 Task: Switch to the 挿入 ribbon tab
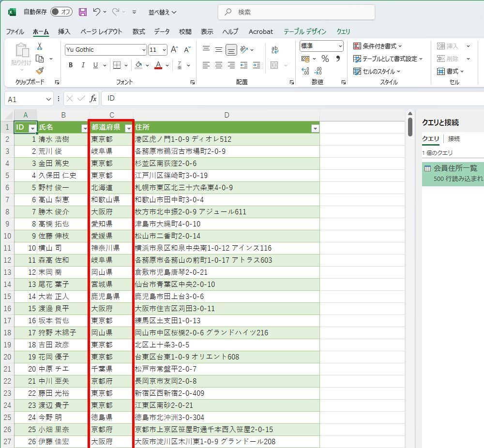[64, 31]
